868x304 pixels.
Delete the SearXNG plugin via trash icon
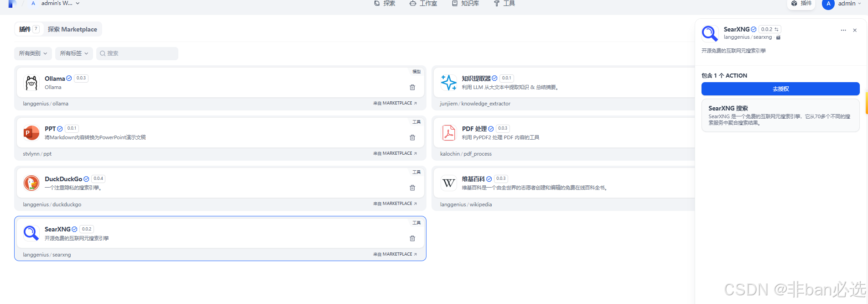pos(412,238)
